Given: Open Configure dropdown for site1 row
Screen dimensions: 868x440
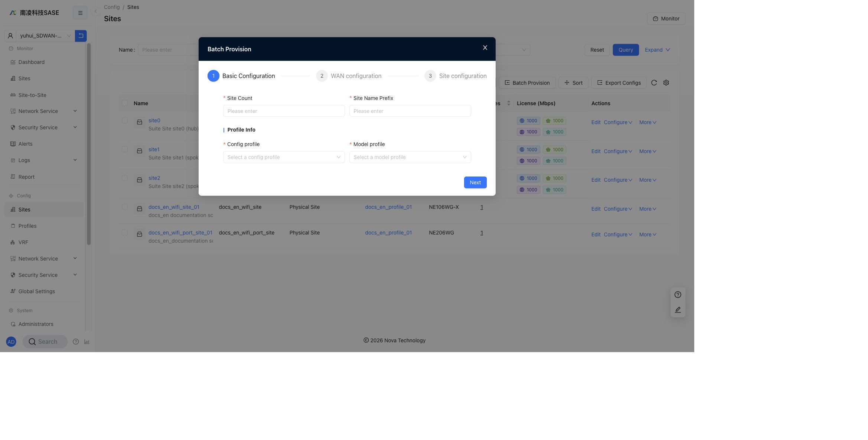Looking at the screenshot, I should click(618, 151).
